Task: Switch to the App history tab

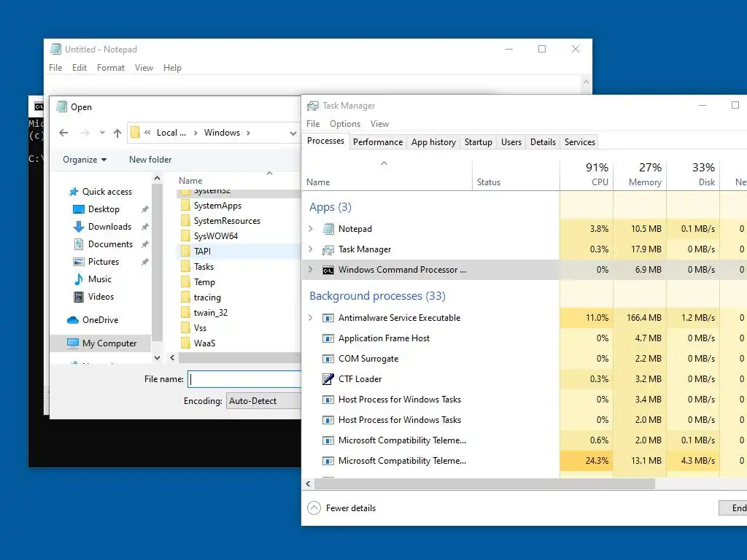Action: pyautogui.click(x=433, y=142)
